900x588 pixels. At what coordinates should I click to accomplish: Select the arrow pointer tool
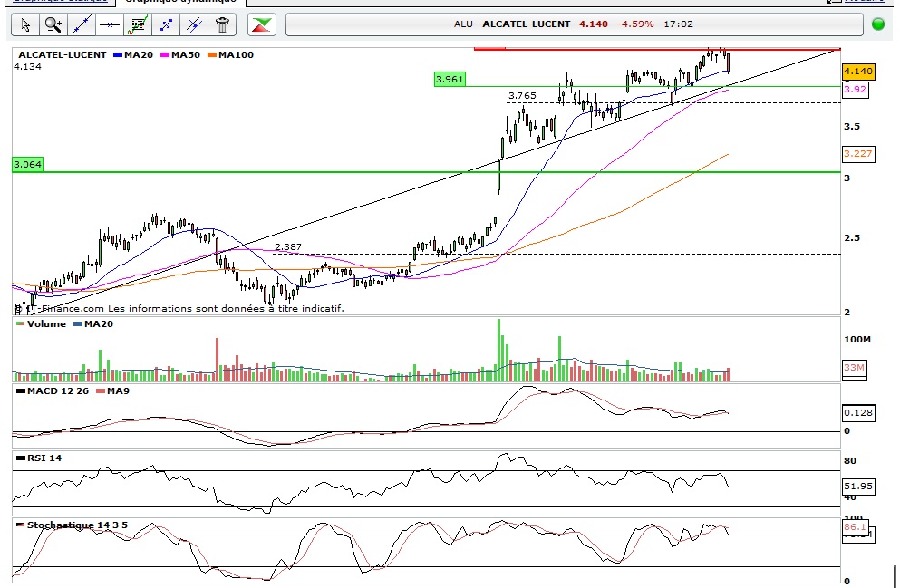[25, 24]
